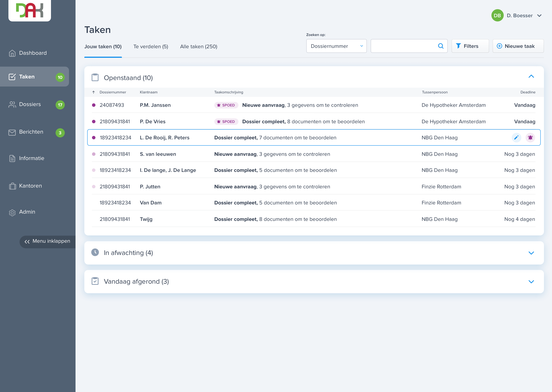Open the Dossiernummer search dropdown
This screenshot has width=552, height=392.
[x=336, y=46]
